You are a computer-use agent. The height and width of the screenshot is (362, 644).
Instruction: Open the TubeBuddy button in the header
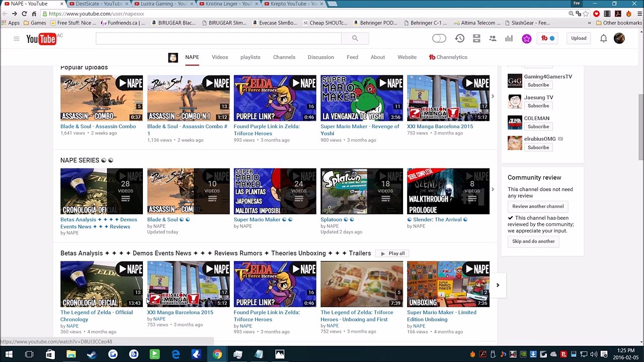click(x=547, y=38)
